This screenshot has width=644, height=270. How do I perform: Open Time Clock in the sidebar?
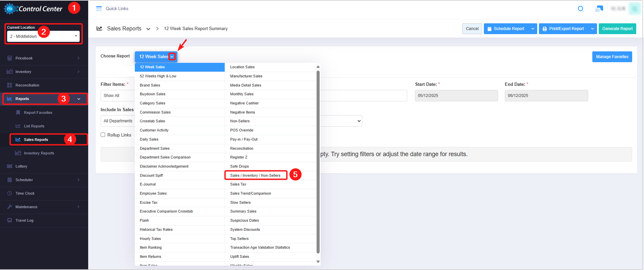[25, 193]
